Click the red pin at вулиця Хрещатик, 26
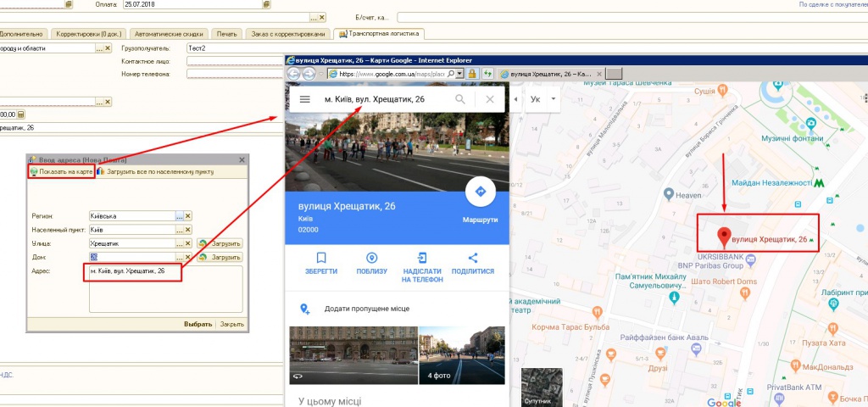Image resolution: width=868 pixels, height=407 pixels. pyautogui.click(x=724, y=238)
